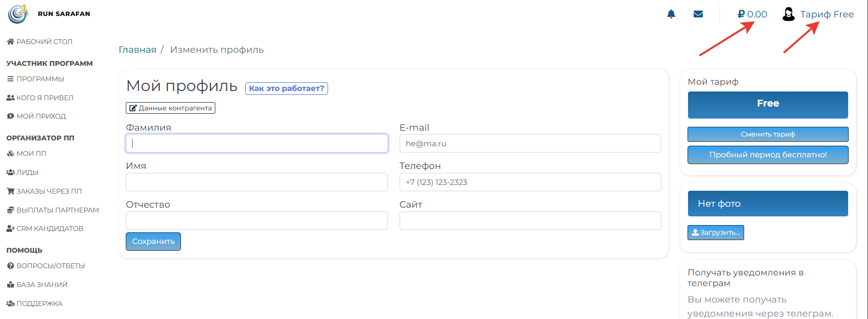
Task: Click the Run Sarafan logo
Action: [18, 14]
